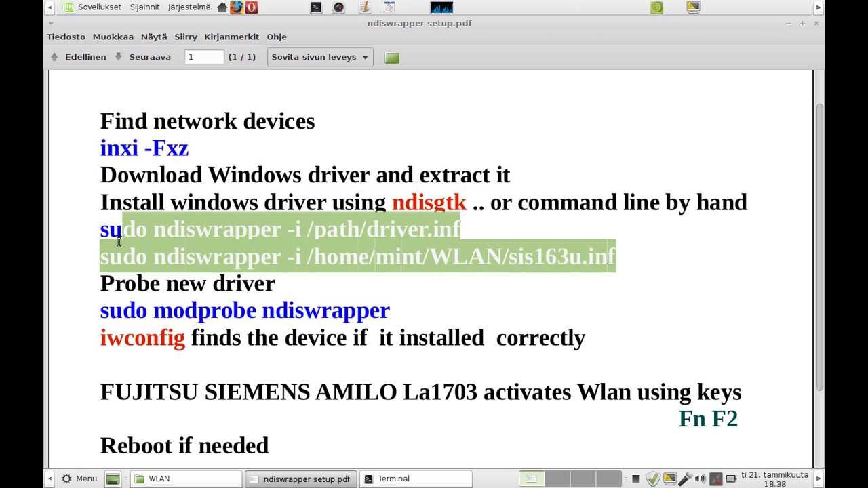Click the text 'Reboot if needed'
The width and height of the screenshot is (868, 488).
coord(184,446)
